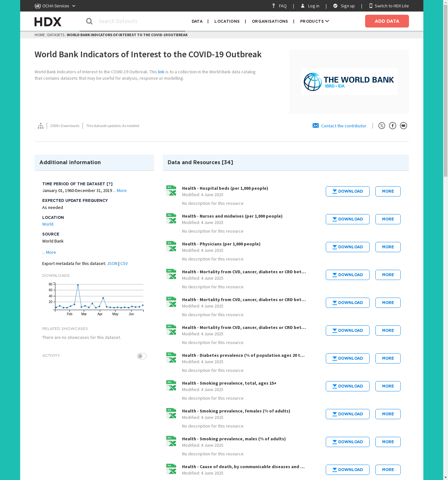Image resolution: width=448 pixels, height=480 pixels.
Task: Click XLS icon for Smoking prevalence total ages 15+
Action: pyautogui.click(x=171, y=385)
